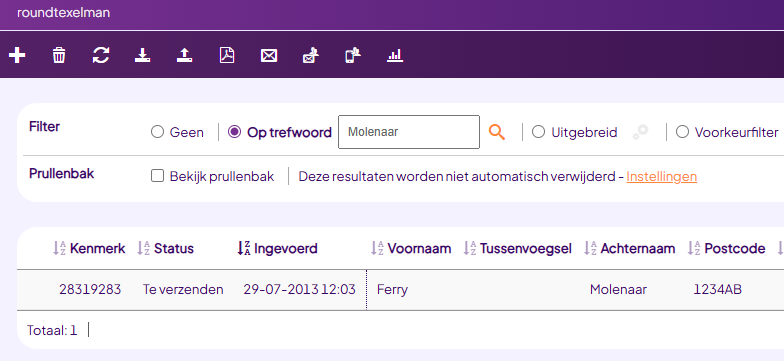The width and height of the screenshot is (784, 361).
Task: Click the Molenaar keyword search field
Action: pyautogui.click(x=409, y=132)
